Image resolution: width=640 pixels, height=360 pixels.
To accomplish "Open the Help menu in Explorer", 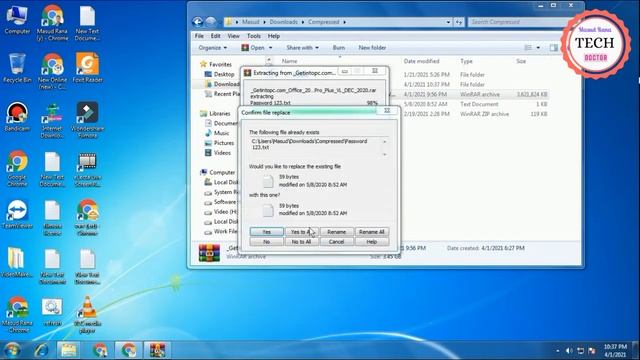I will pyautogui.click(x=273, y=36).
